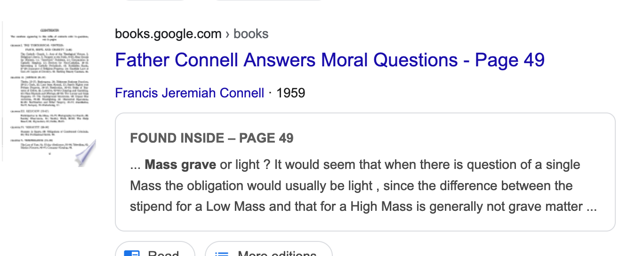Click the 1959 publication year

[290, 93]
